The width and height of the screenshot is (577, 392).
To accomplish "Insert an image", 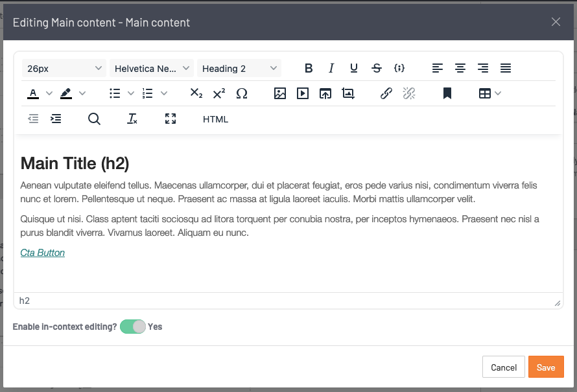I will click(280, 93).
